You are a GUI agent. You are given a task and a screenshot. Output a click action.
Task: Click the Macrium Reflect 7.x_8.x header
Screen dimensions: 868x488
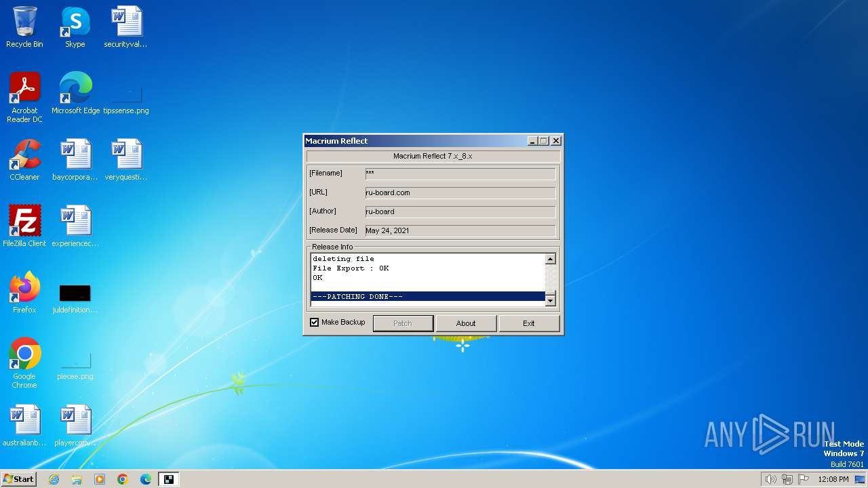click(x=433, y=156)
